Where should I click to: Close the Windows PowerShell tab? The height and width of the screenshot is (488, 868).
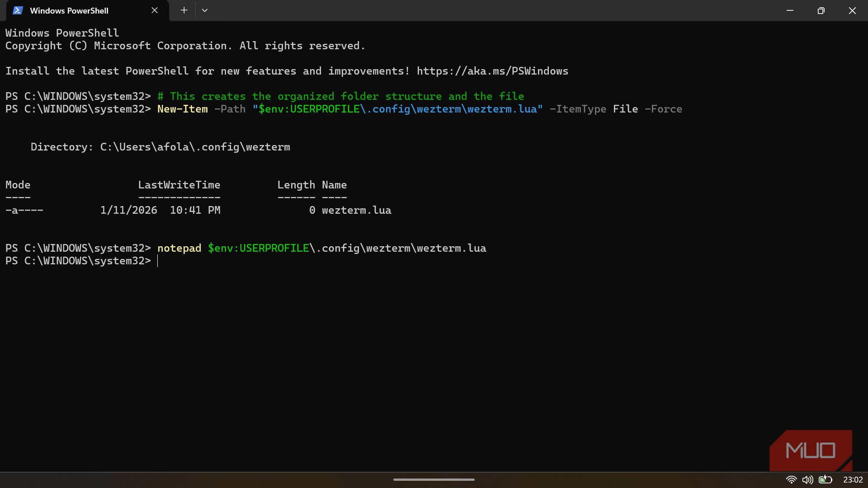155,10
